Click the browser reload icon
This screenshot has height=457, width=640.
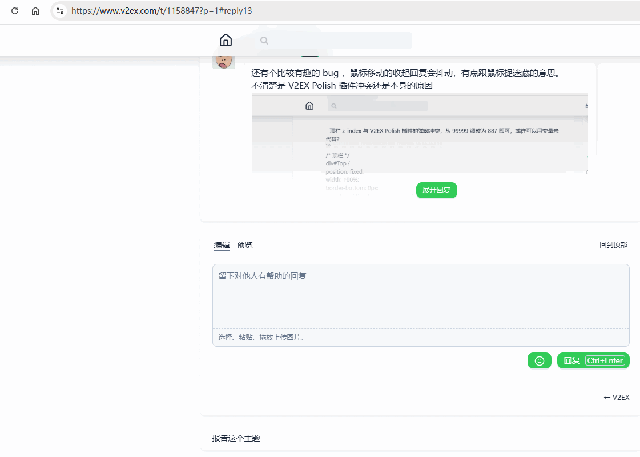pos(14,11)
